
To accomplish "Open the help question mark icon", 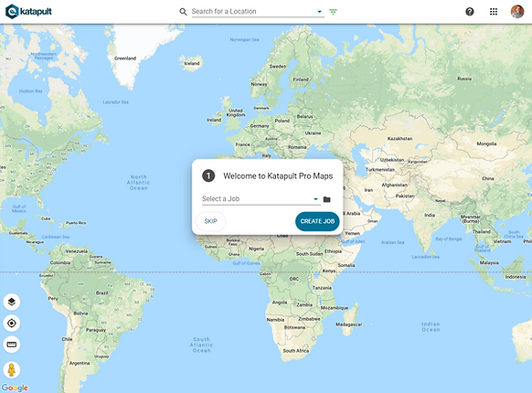I will point(470,12).
